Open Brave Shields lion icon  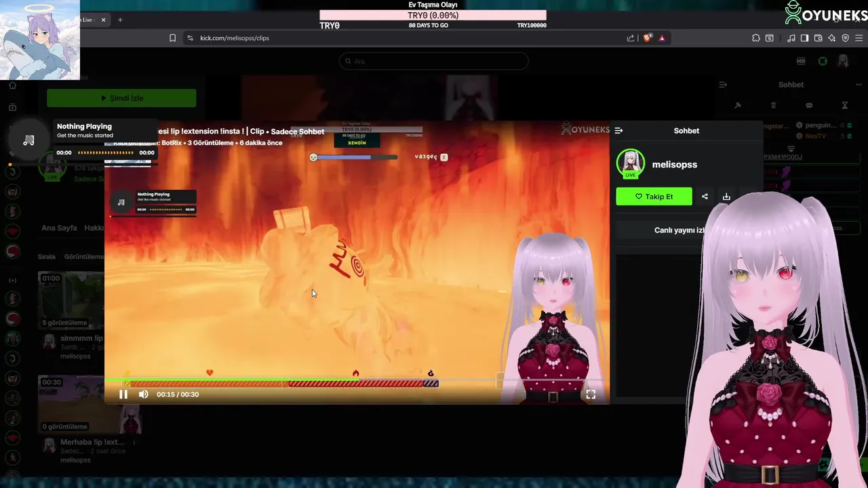tap(647, 38)
